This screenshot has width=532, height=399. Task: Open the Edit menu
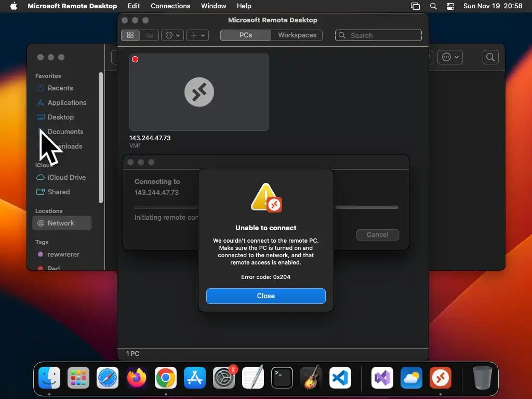[134, 6]
